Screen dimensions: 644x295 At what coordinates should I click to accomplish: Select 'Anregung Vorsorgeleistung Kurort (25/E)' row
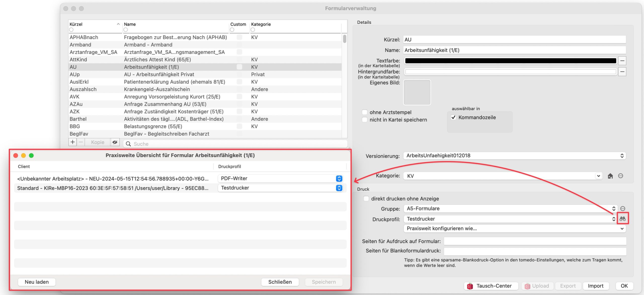click(x=205, y=97)
